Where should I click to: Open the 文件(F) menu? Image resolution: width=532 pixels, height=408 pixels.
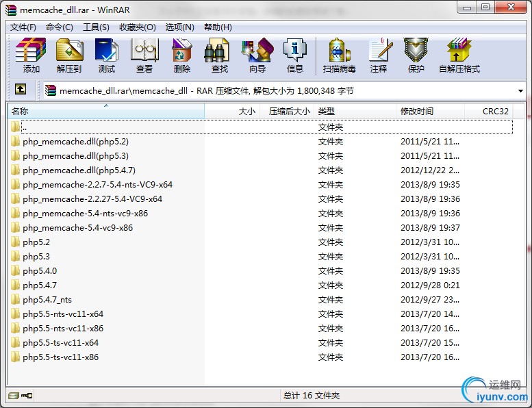(23, 27)
